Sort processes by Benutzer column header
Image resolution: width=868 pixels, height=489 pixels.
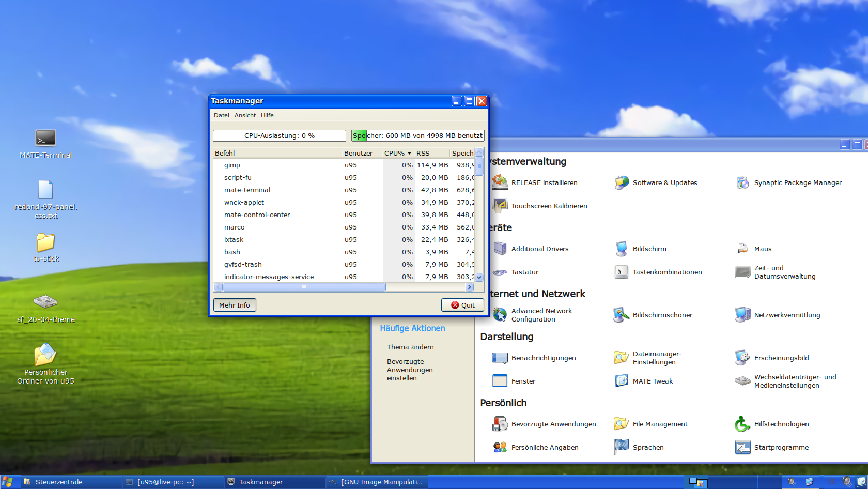coord(362,153)
